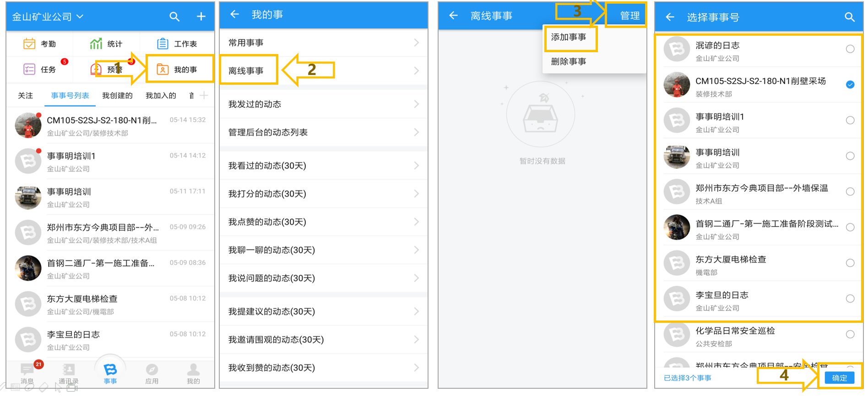Open 事事明培训 jeep thumbnail in list

point(28,197)
